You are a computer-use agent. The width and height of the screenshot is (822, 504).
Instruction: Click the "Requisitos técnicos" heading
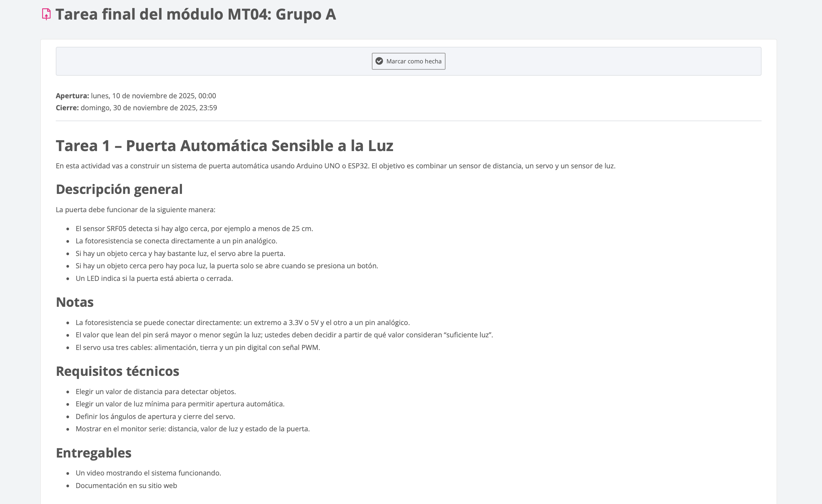[118, 371]
